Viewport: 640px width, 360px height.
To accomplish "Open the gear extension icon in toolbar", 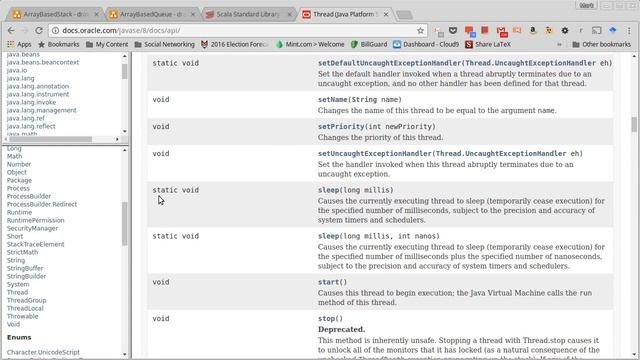I will pyautogui.click(x=565, y=31).
